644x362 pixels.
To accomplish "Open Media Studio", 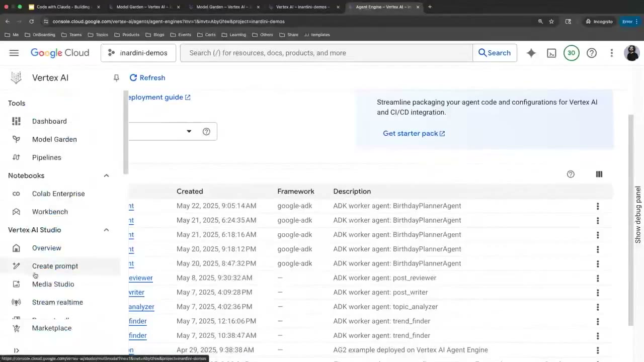I will pos(53,284).
